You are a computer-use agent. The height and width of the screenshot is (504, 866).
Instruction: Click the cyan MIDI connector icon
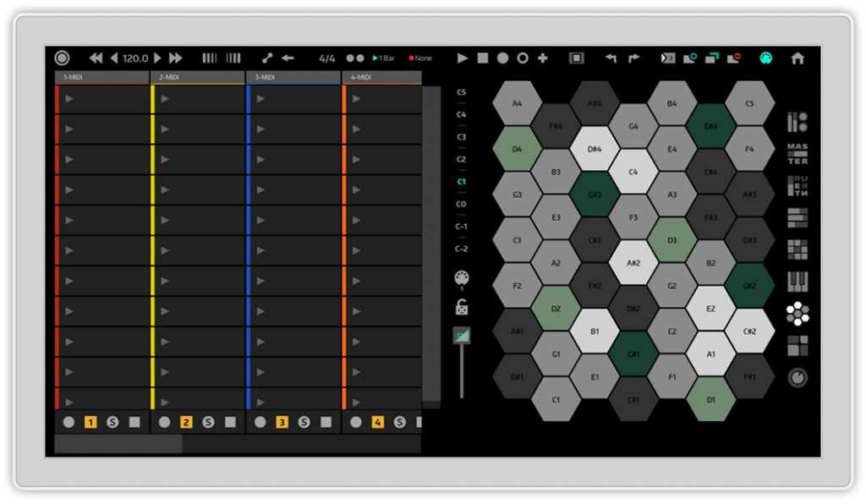click(765, 58)
